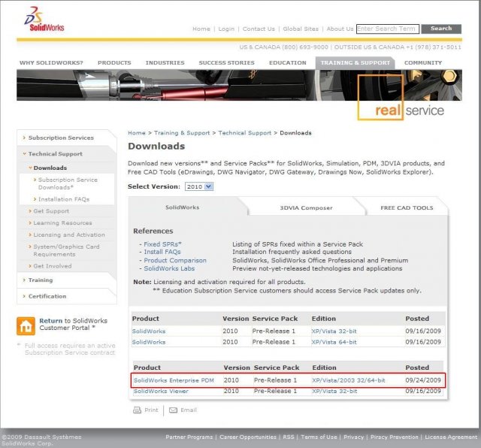Click the Email link text
The width and height of the screenshot is (481, 448).
tap(189, 410)
